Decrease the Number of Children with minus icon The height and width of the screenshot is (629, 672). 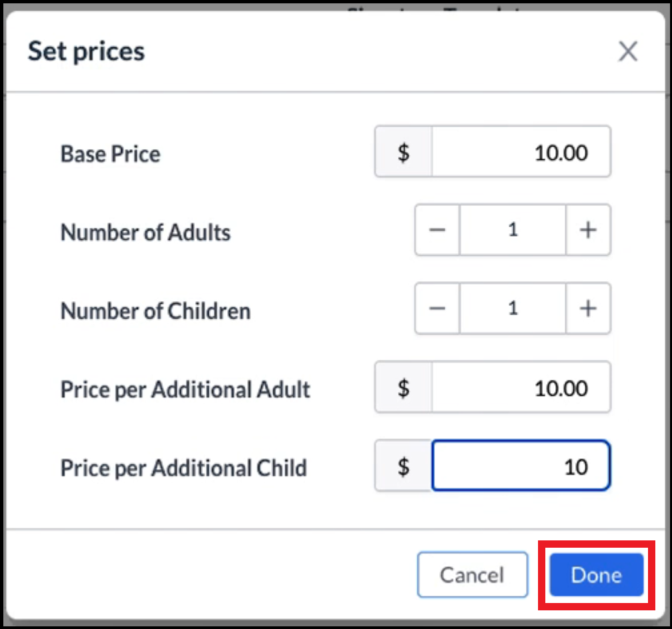pos(437,309)
